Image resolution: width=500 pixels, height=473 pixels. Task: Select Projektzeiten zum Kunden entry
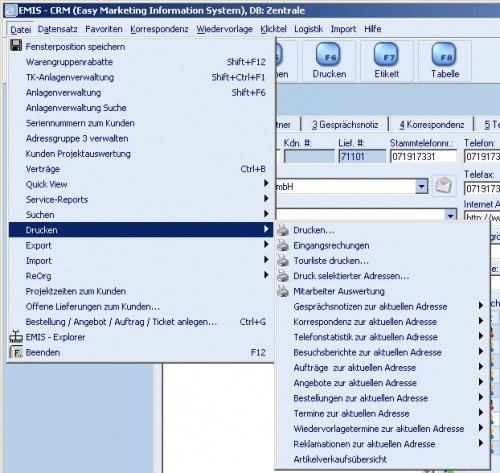coord(141,291)
